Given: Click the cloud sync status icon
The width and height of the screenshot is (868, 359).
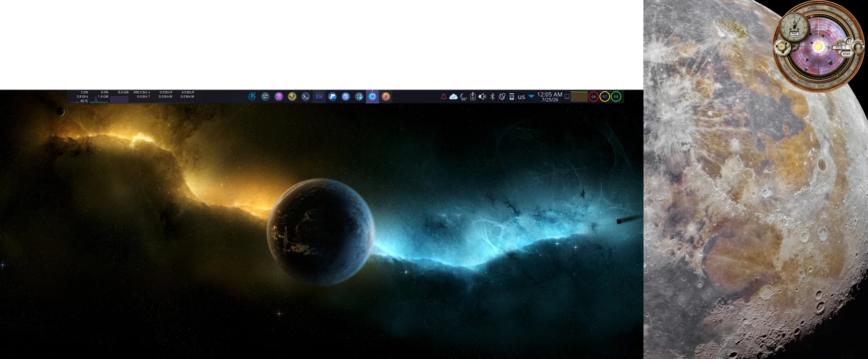Looking at the screenshot, I should 453,96.
